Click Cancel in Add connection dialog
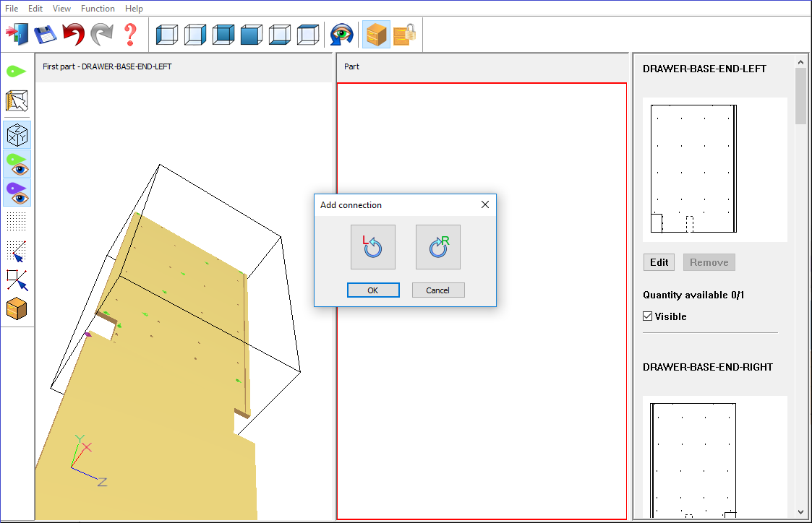The height and width of the screenshot is (523, 812). pyautogui.click(x=438, y=290)
